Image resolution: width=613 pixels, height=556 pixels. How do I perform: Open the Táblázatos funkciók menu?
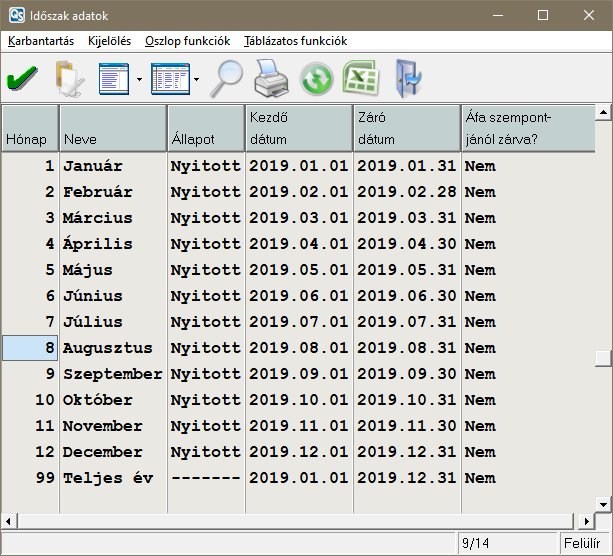tap(295, 41)
